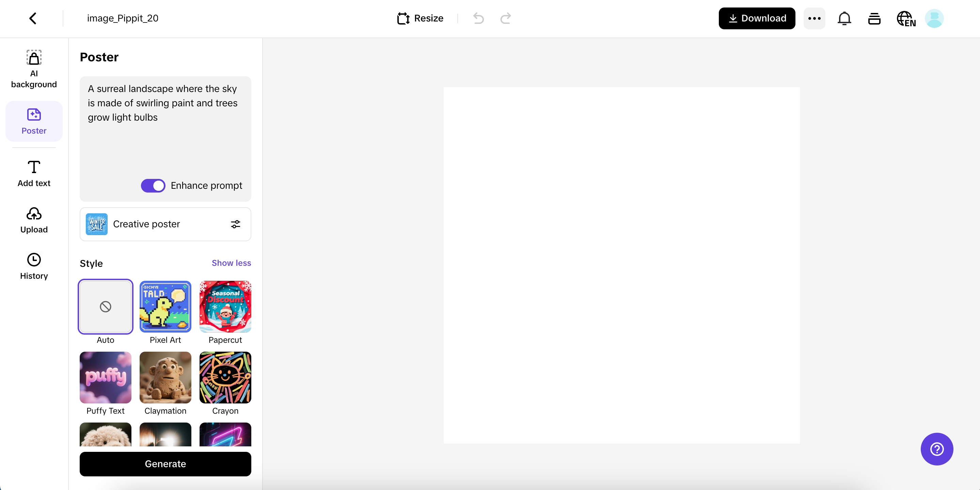
Task: Open the Upload panel
Action: [x=33, y=220]
